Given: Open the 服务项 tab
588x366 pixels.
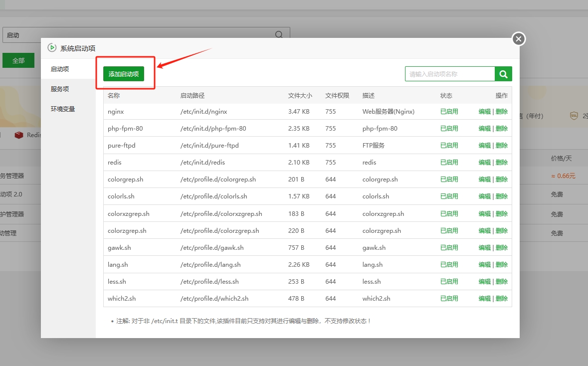Looking at the screenshot, I should (x=60, y=89).
